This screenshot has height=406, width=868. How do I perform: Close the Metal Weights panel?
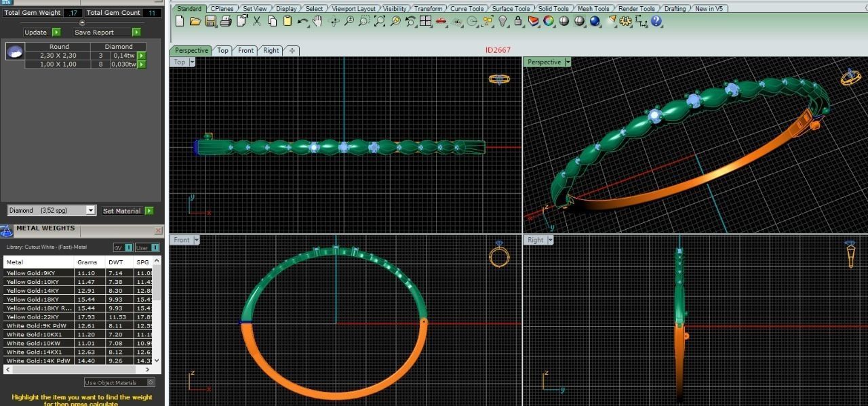coord(158,230)
